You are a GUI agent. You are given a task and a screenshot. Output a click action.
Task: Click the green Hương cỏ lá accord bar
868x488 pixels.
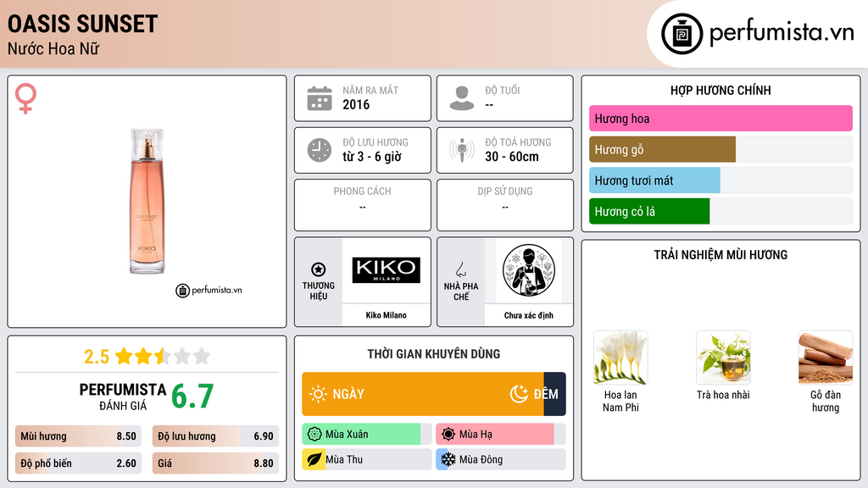point(649,211)
